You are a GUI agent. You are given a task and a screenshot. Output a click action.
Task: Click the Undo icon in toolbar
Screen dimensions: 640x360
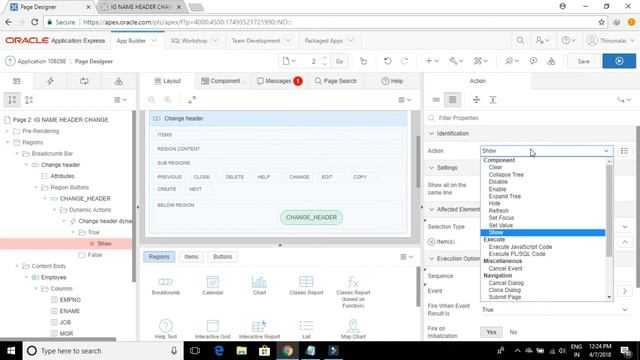click(x=387, y=61)
